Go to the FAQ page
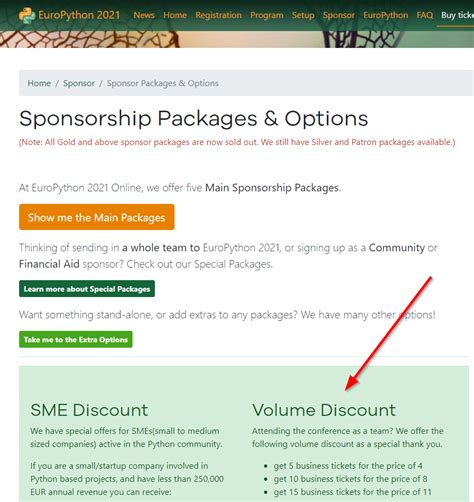 (x=425, y=15)
